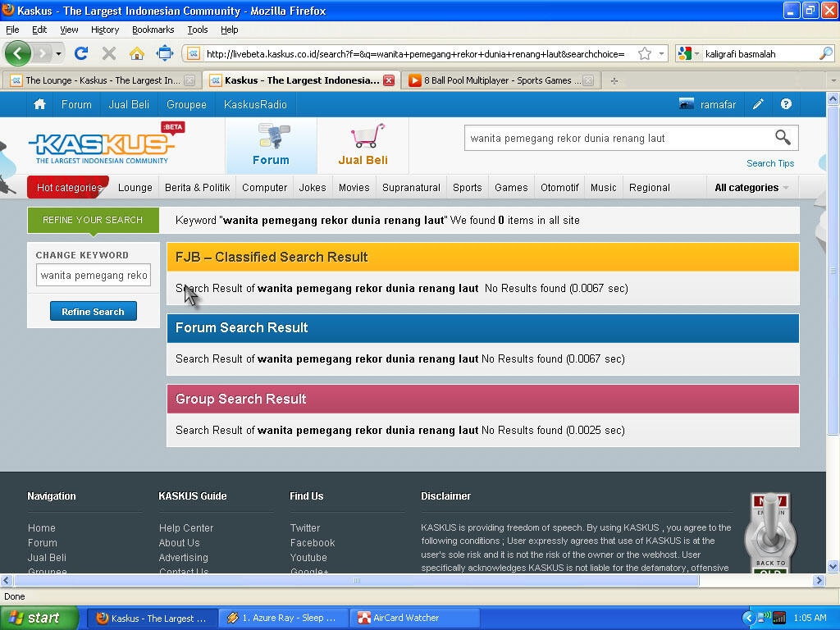Click the Refine Search button
This screenshot has width=840, height=630.
(x=94, y=311)
